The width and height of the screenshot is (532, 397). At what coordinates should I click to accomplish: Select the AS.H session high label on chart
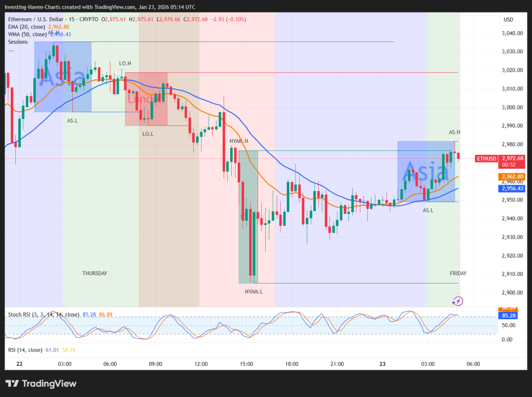click(454, 132)
